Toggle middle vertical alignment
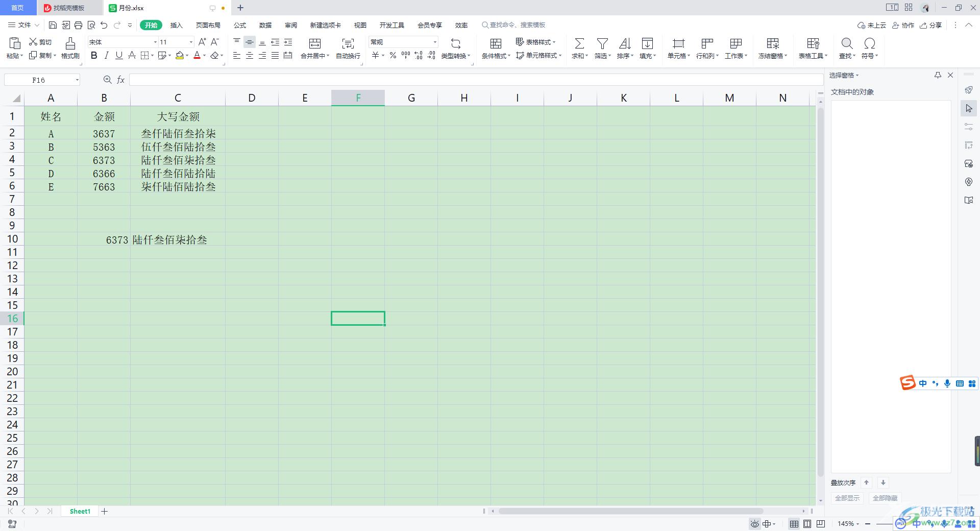This screenshot has width=980, height=531. click(x=250, y=42)
